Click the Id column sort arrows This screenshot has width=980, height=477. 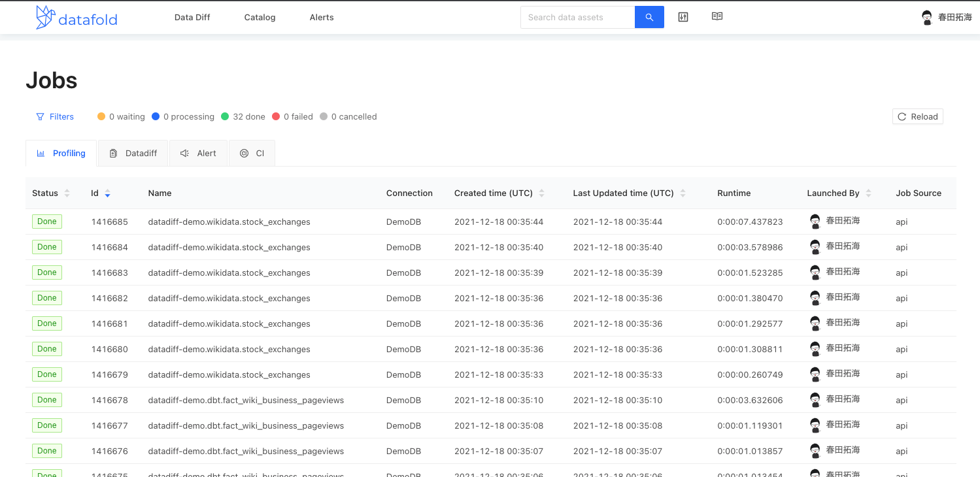108,194
